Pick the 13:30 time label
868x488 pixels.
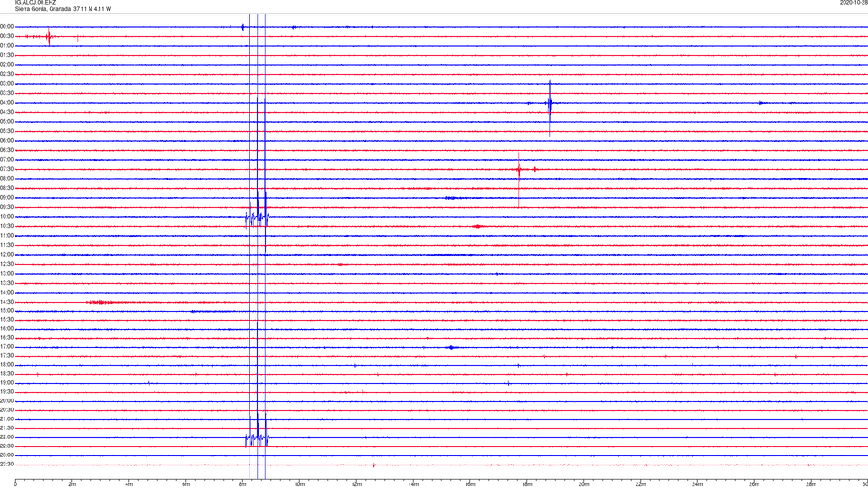coord(7,283)
